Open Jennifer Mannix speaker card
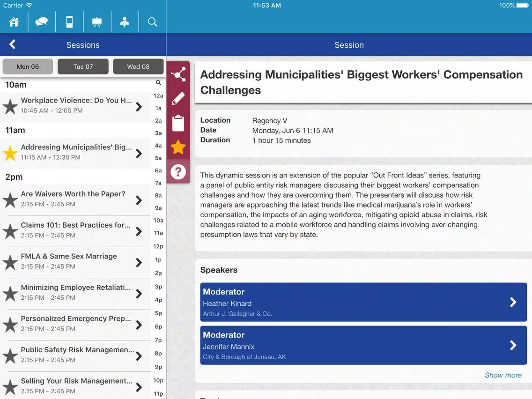 coord(363,346)
